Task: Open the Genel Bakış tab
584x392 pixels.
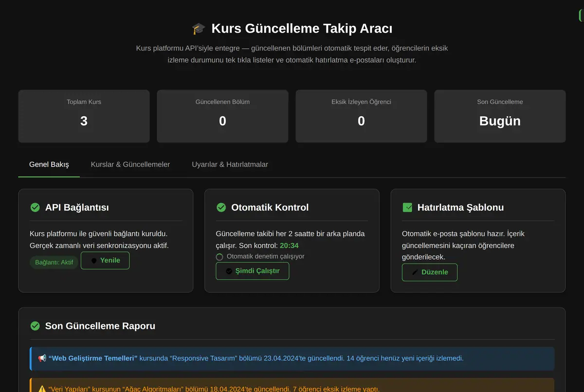Action: pyautogui.click(x=49, y=164)
